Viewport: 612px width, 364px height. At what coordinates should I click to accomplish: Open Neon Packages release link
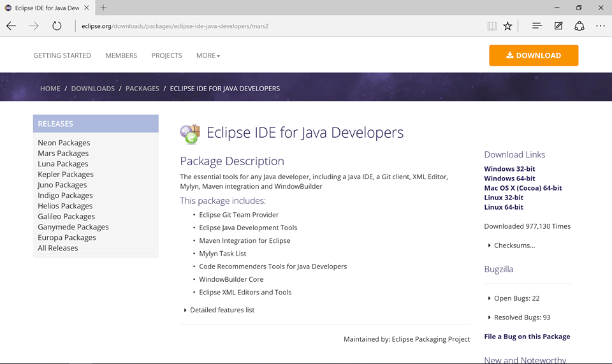tap(64, 143)
